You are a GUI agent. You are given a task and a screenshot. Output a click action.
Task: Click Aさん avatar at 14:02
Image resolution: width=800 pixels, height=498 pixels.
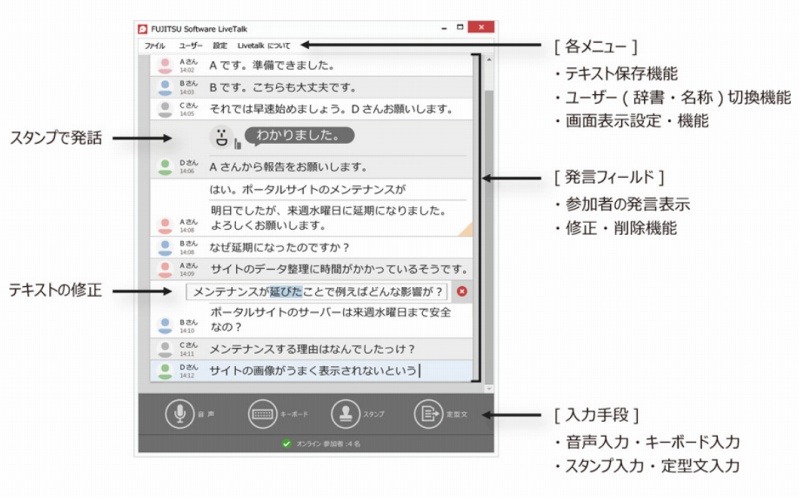[x=165, y=66]
